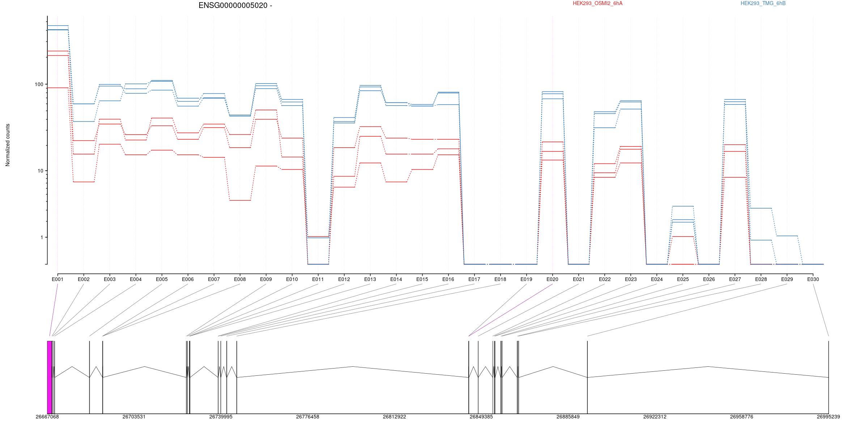Click exon label E019

526,279
